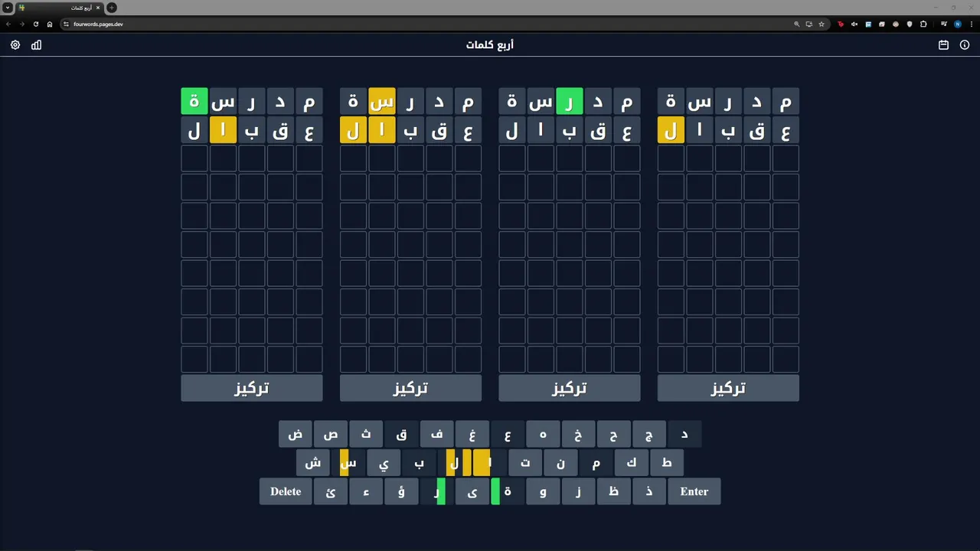Click the تركيز button under board with yellow س
This screenshot has height=551, width=980.
410,388
